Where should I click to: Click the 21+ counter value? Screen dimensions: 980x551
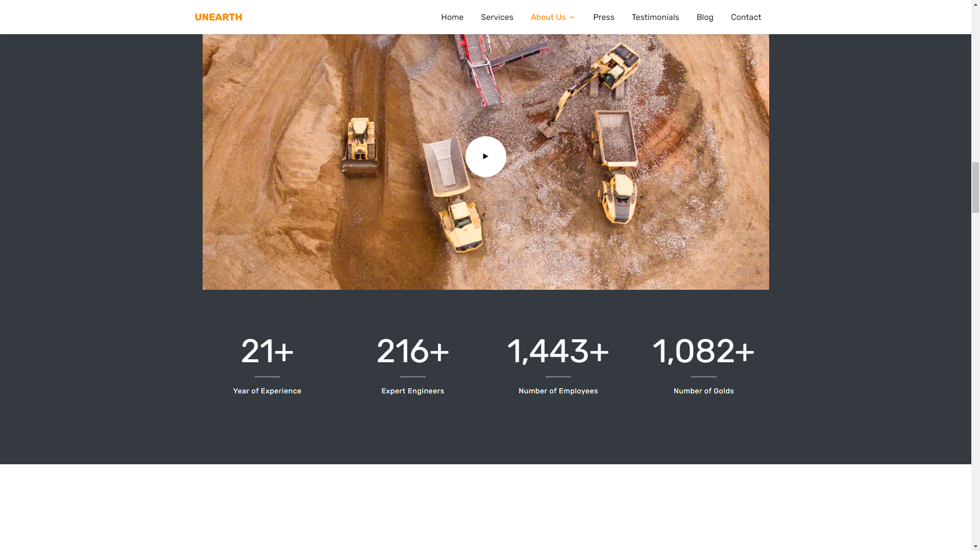[267, 351]
